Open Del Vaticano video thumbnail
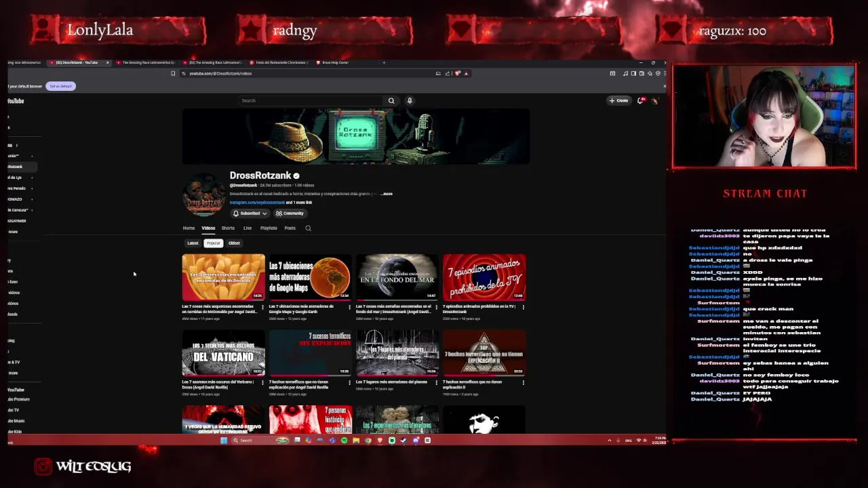This screenshot has height=488, width=868. (223, 352)
